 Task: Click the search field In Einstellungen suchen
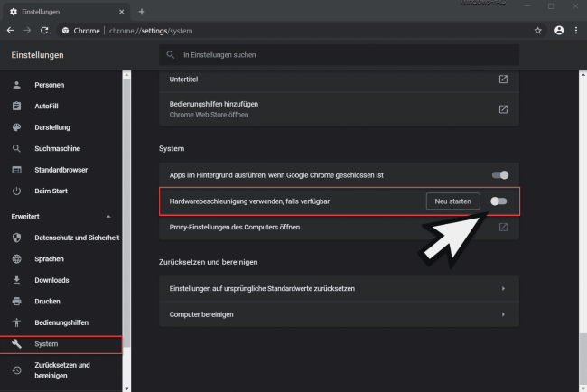coord(339,55)
